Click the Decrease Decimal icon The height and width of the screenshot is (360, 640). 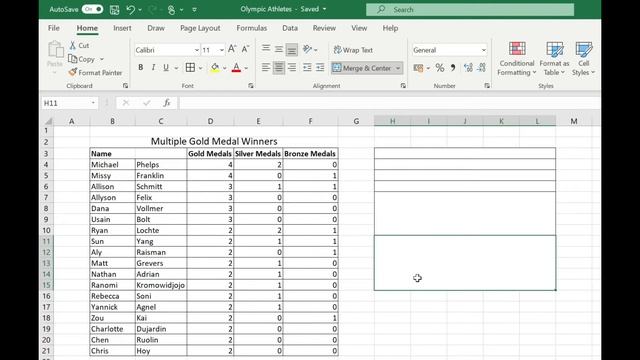point(482,68)
